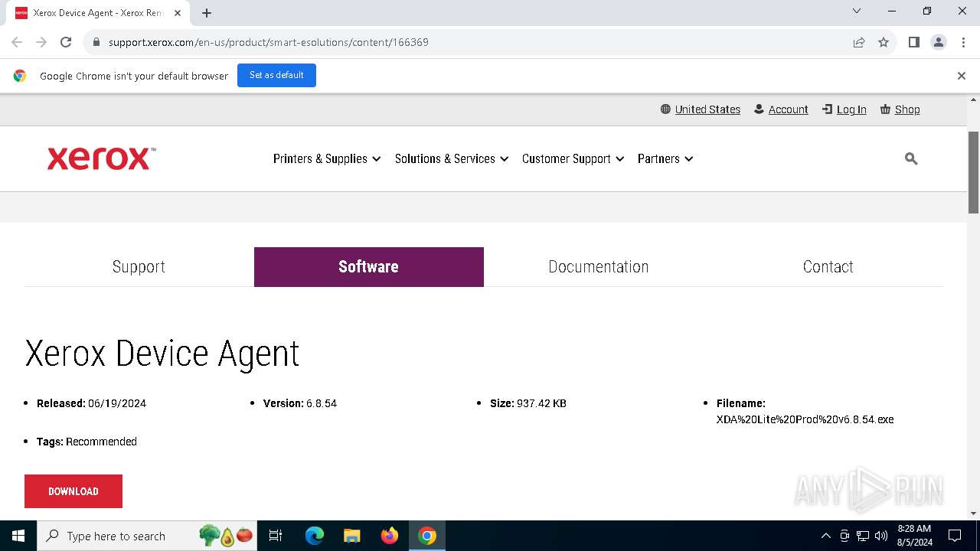Image resolution: width=980 pixels, height=551 pixels.
Task: View site information lock icon
Action: pyautogui.click(x=96, y=42)
